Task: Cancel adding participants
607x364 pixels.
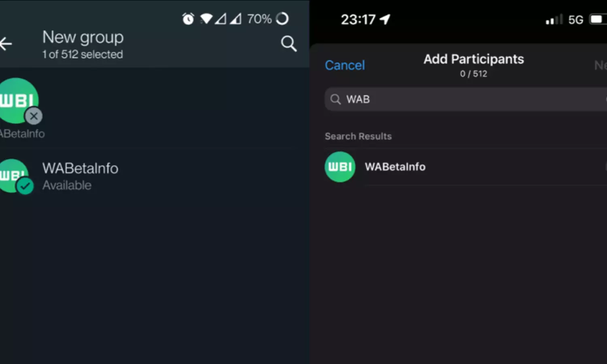Action: pos(345,65)
